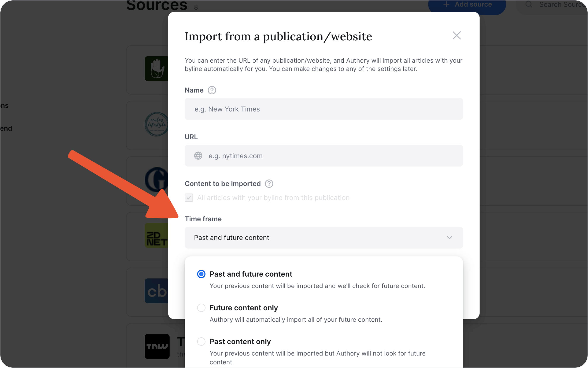
Task: Click the ZDNet source logo
Action: [156, 235]
